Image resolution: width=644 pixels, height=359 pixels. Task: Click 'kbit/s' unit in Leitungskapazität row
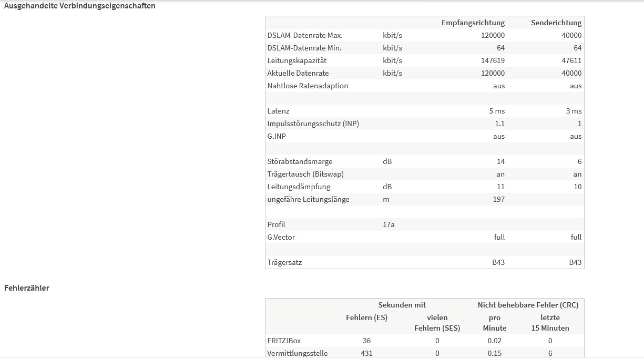tap(392, 60)
